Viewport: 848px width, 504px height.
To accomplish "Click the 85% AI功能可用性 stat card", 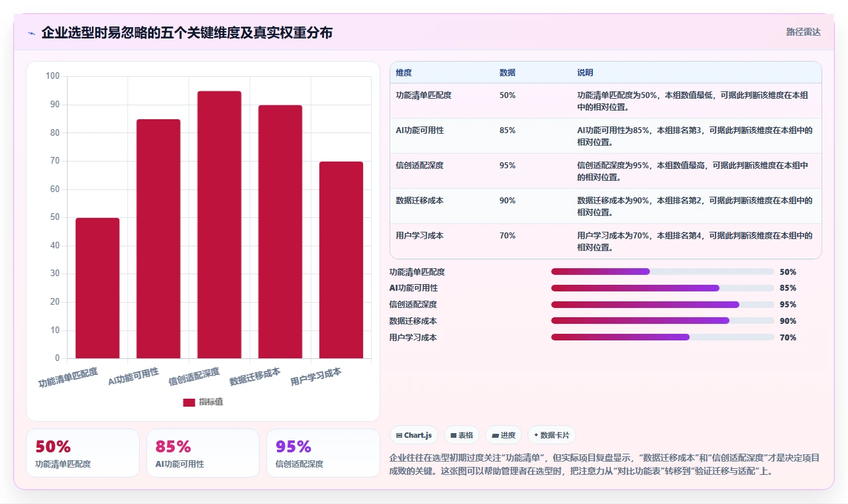I will (203, 453).
